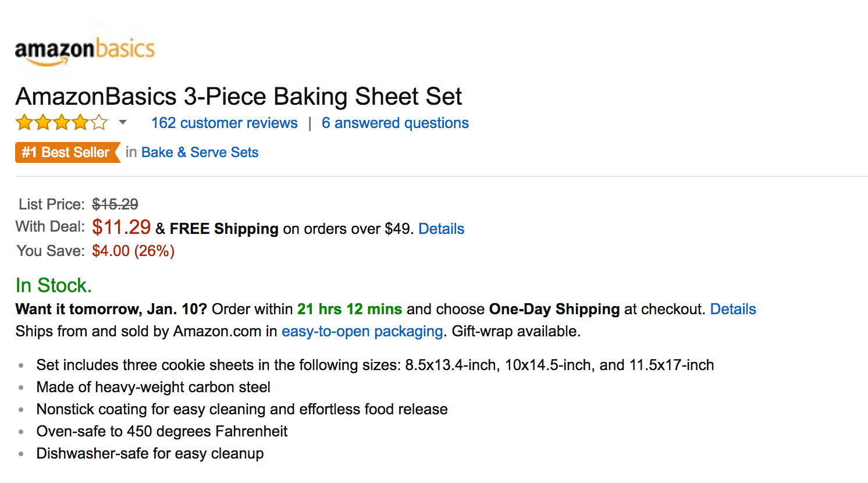Click the Oven-safe to 450 degrees bullet

(162, 431)
